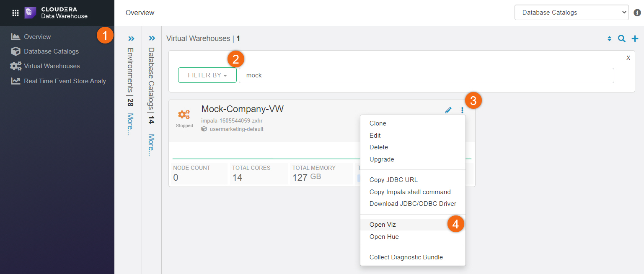Image resolution: width=644 pixels, height=274 pixels.
Task: Close the filter bar with the X
Action: (628, 58)
